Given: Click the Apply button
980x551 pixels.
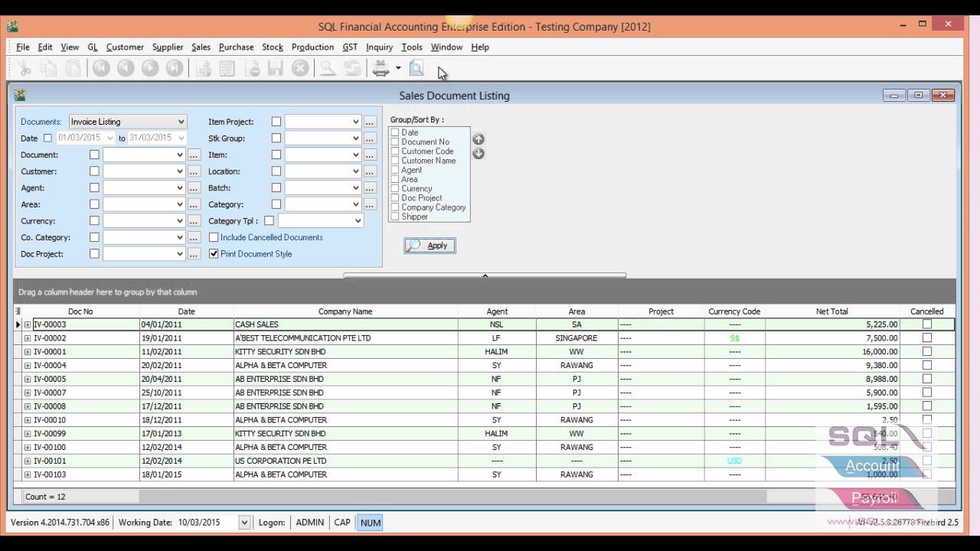Looking at the screenshot, I should click(430, 246).
